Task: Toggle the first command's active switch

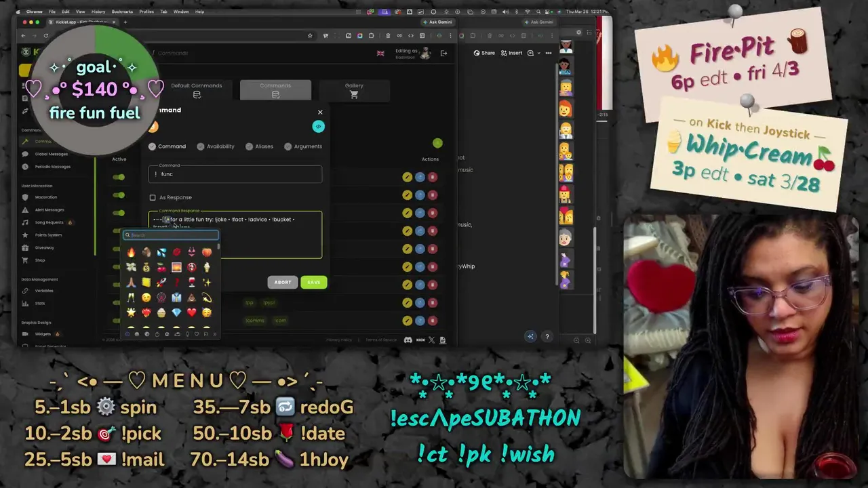Action: pyautogui.click(x=119, y=177)
